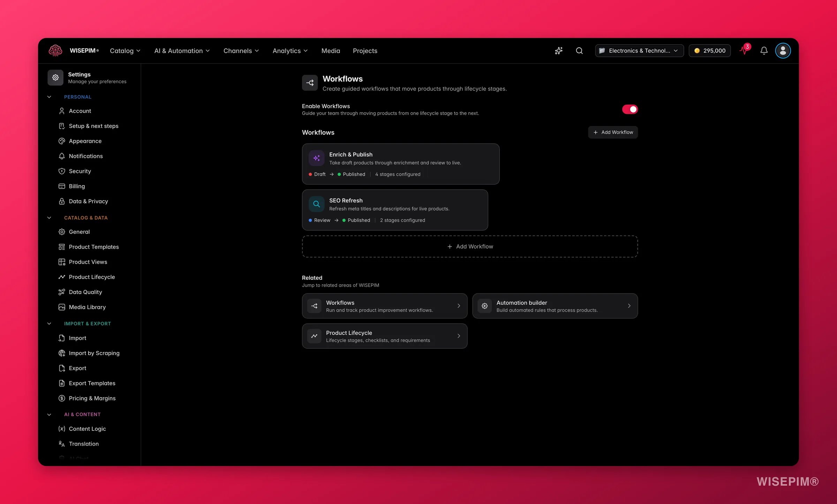Open Pricing & Margins settings

[92, 398]
